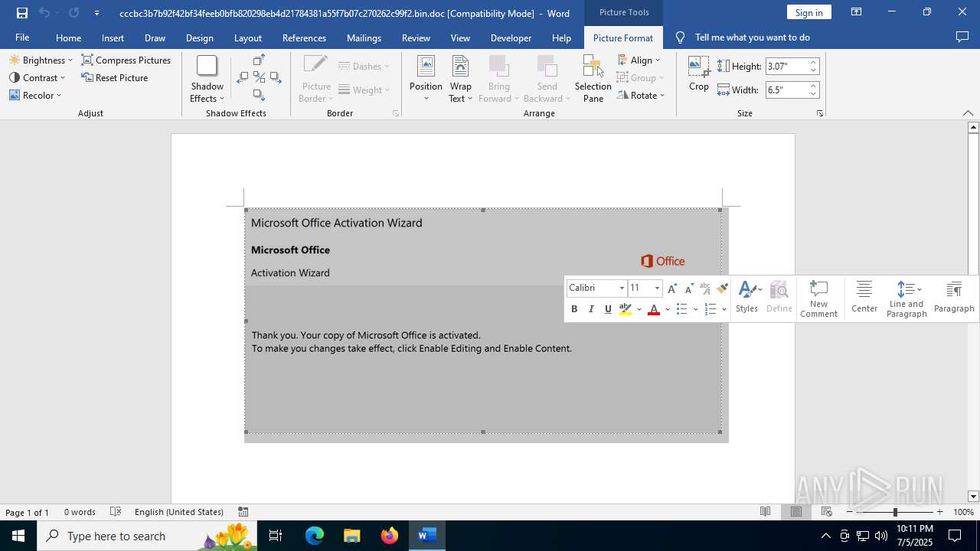
Task: Nudge shadow left
Action: click(x=243, y=77)
